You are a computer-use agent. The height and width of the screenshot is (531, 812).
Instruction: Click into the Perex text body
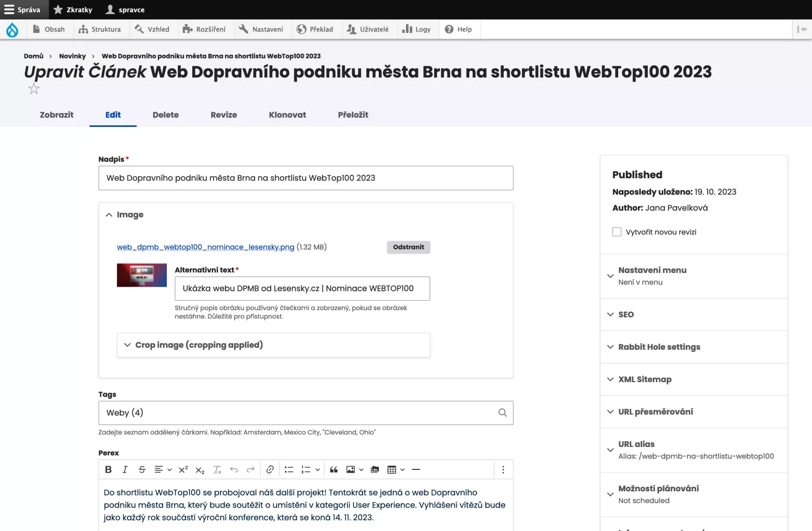coord(306,505)
